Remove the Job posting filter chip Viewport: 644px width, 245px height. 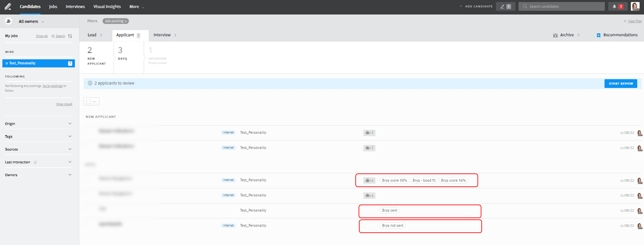click(x=126, y=21)
